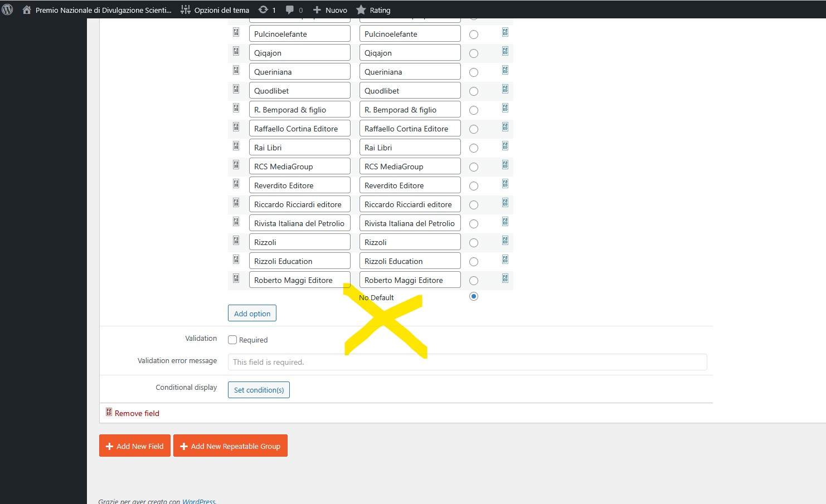Viewport: 826px width, 504px height.
Task: Click the sort handle for Rizzoli Education
Action: point(236,260)
